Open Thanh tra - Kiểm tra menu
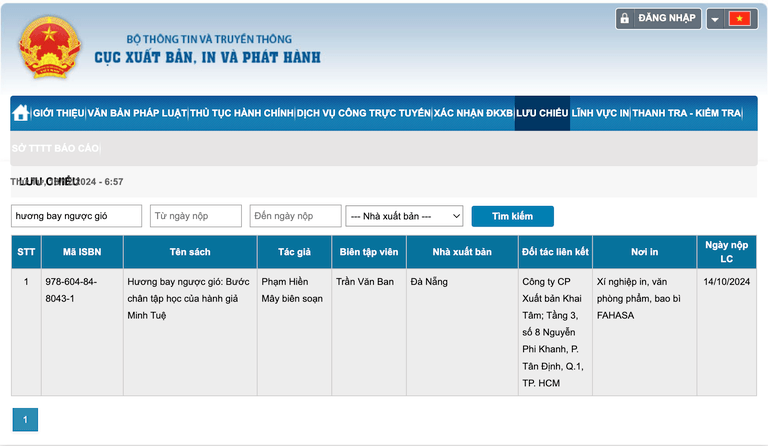Viewport: 768px width, 446px height. pos(686,113)
